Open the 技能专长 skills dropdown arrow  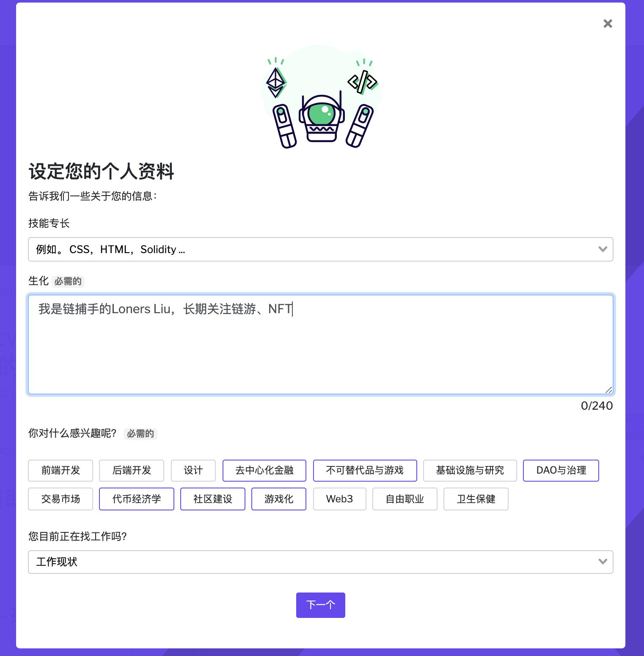(x=603, y=249)
